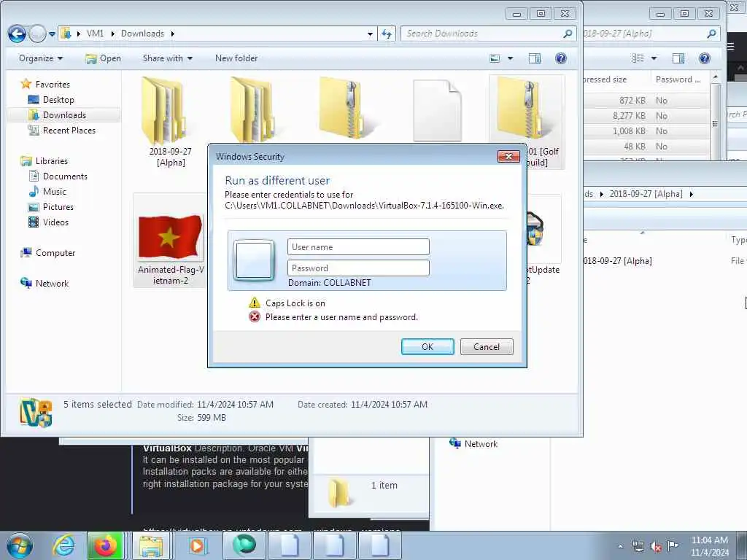Select Desktop under Favorites
This screenshot has width=747, height=560.
point(52,99)
